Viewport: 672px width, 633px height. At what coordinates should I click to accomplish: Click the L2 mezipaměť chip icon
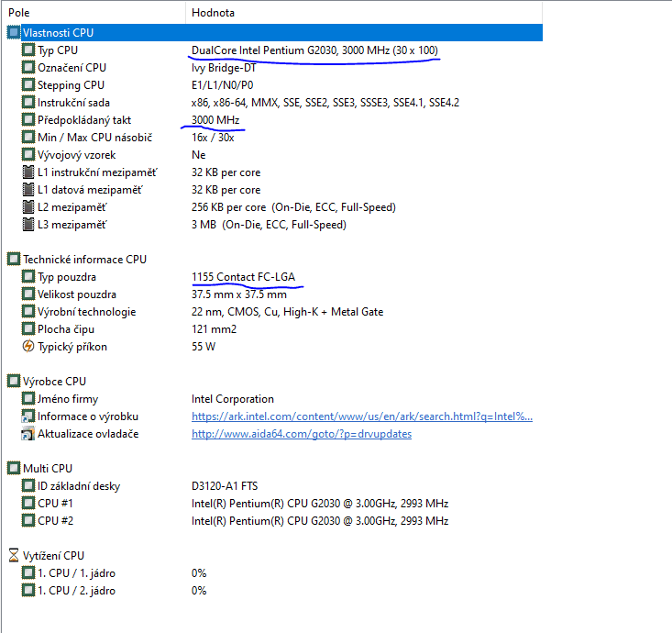pos(28,206)
